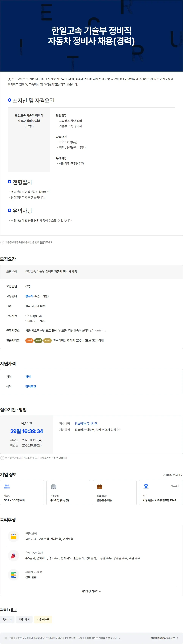Open 기업정보 더보기 link
This screenshot has height=644, width=183.
(x=173, y=475)
